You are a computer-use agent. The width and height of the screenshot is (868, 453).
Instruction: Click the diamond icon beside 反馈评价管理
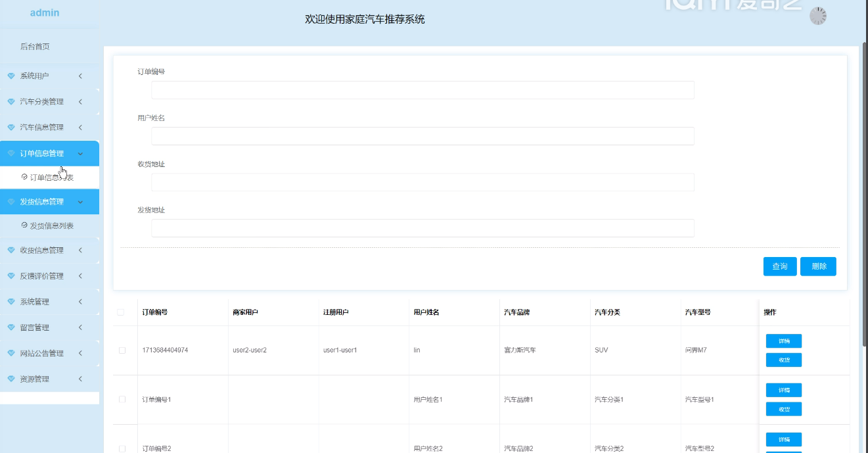11,276
